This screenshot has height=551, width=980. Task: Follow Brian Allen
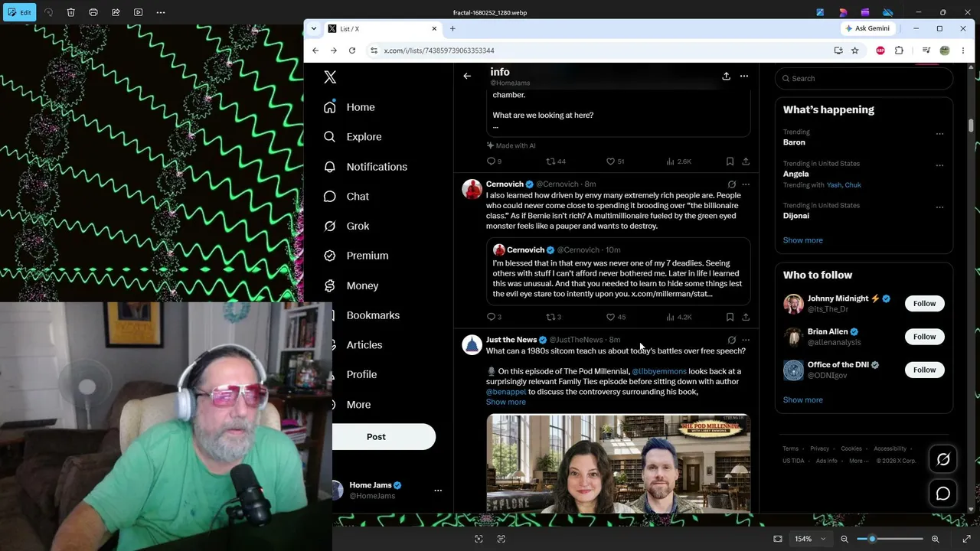[x=924, y=337]
